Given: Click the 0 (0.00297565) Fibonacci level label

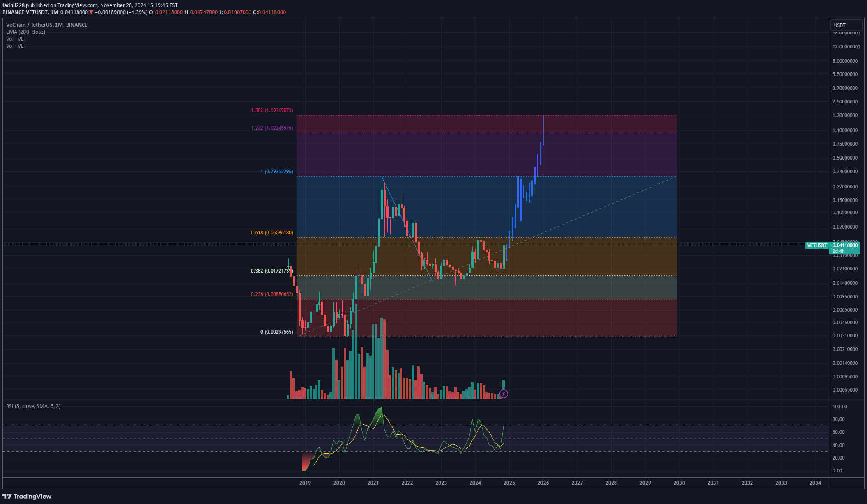Looking at the screenshot, I should pyautogui.click(x=277, y=332).
